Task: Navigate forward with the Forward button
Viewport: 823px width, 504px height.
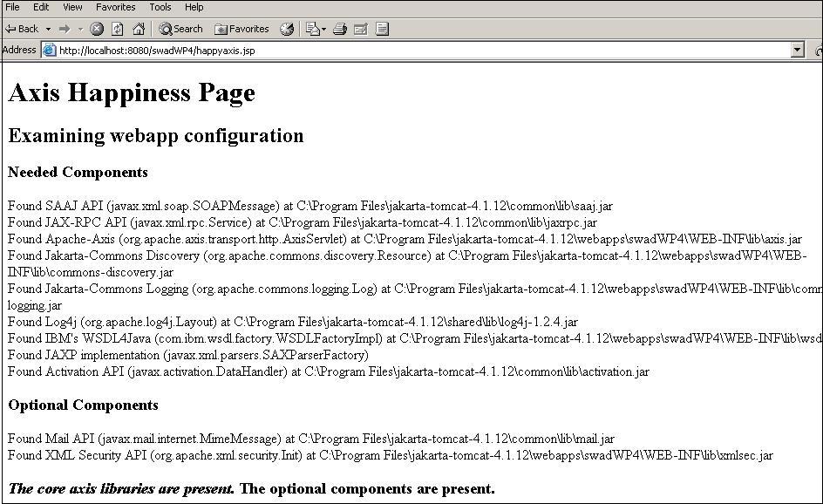Action: [x=66, y=28]
